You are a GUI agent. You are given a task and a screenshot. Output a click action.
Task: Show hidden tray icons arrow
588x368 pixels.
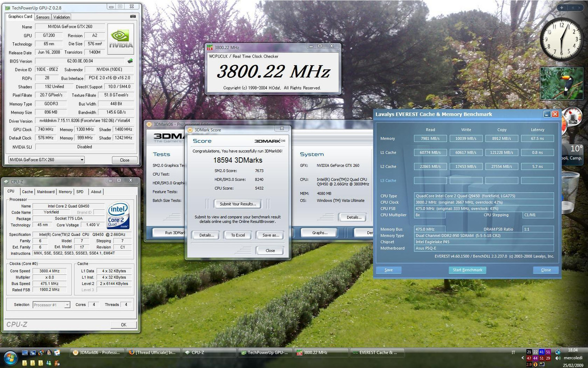pos(523,358)
